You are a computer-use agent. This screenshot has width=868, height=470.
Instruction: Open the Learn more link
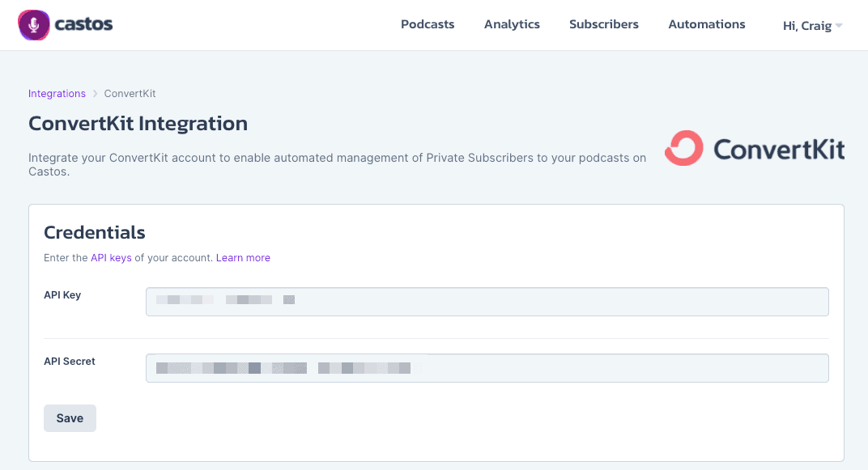pos(243,258)
